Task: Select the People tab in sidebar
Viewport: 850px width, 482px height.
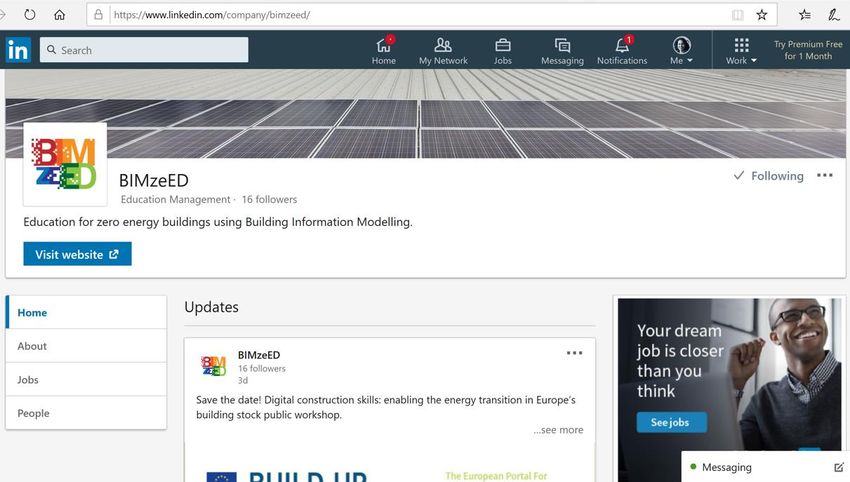Action: [86, 413]
